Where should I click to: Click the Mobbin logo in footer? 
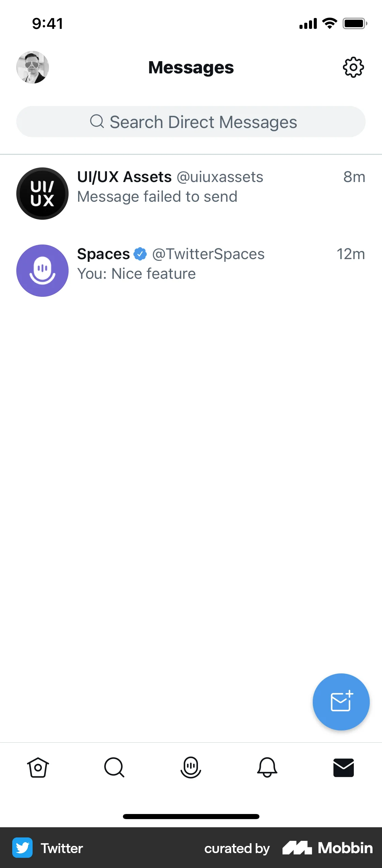[327, 848]
